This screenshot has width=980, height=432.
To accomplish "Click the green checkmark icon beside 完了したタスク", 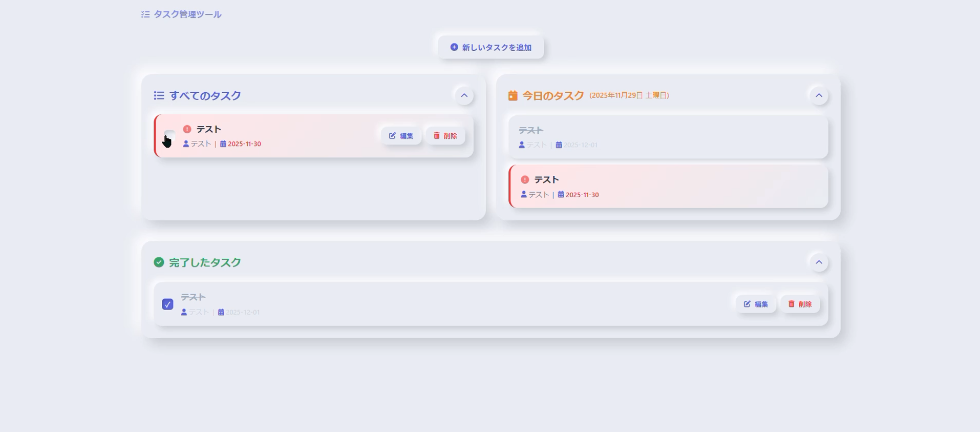I will pos(159,262).
